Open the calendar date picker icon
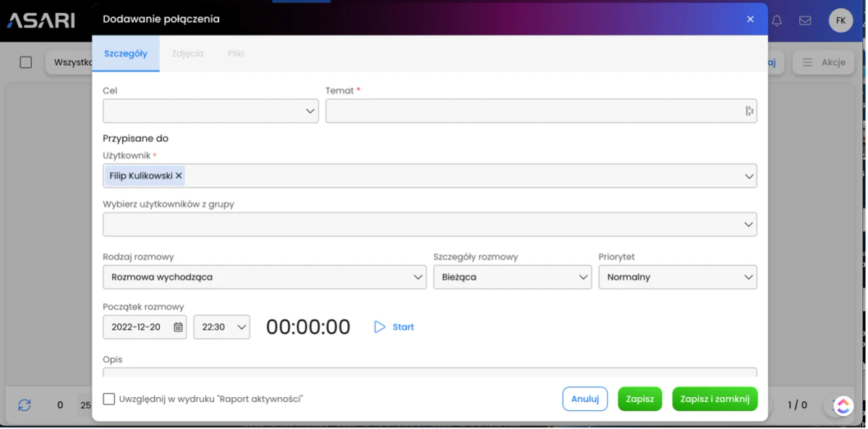868x429 pixels. point(178,327)
